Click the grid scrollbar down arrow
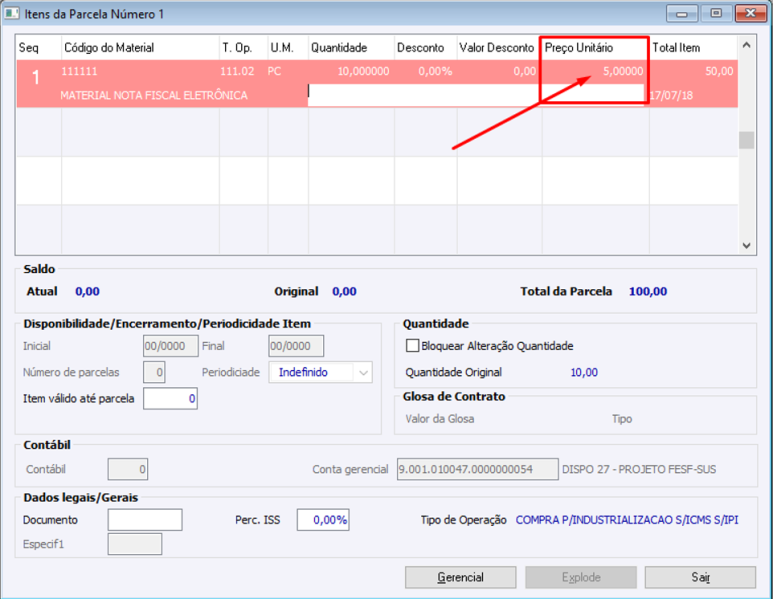The image size is (773, 599). click(x=746, y=246)
